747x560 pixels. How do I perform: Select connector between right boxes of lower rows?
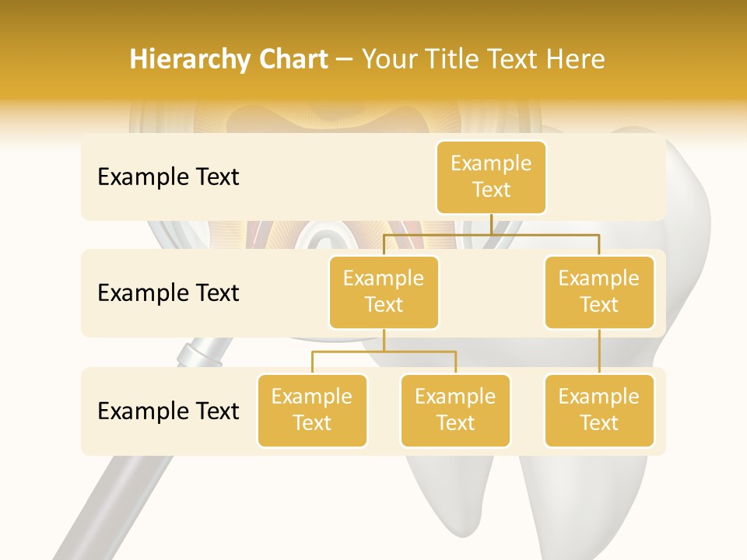pos(599,352)
